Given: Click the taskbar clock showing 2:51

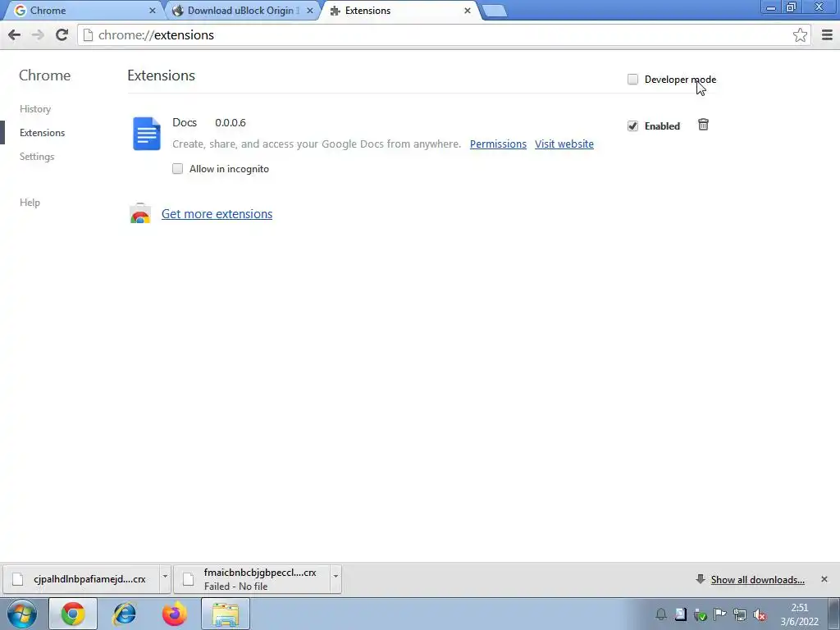Looking at the screenshot, I should coord(799,614).
